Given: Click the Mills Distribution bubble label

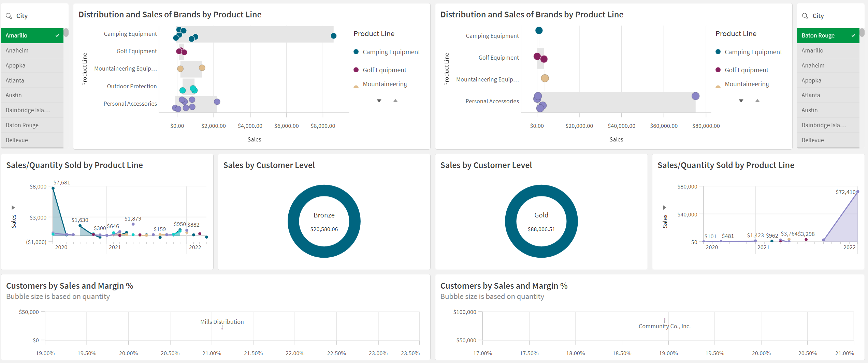Looking at the screenshot, I should pos(222,322).
